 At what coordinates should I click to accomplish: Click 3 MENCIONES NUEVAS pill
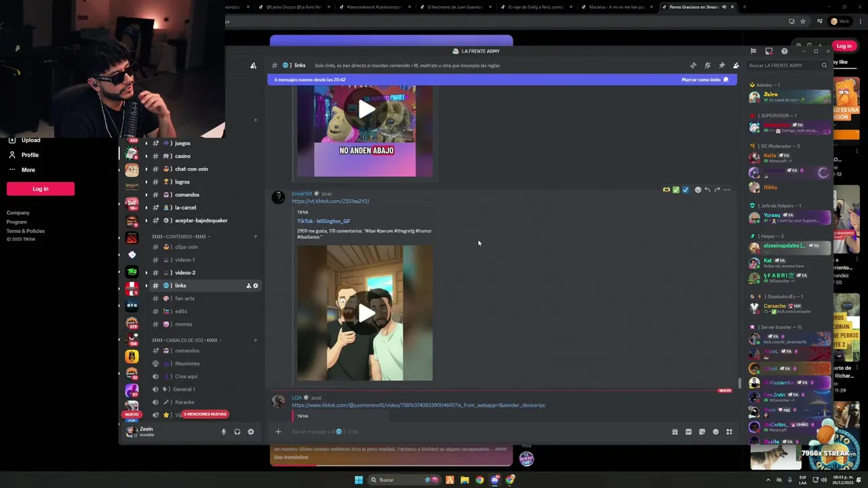[205, 414]
